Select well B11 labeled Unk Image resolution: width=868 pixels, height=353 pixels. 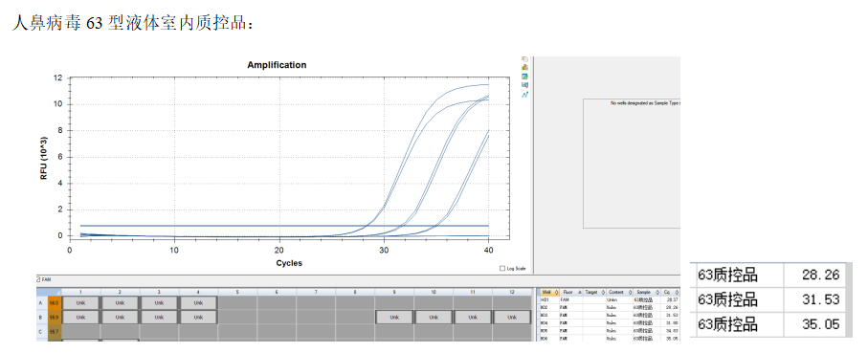tap(473, 318)
